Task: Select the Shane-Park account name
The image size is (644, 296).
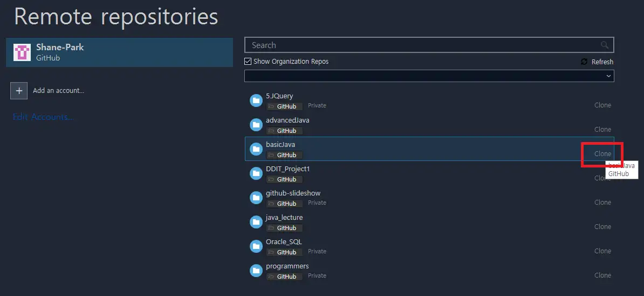Action: point(60,48)
